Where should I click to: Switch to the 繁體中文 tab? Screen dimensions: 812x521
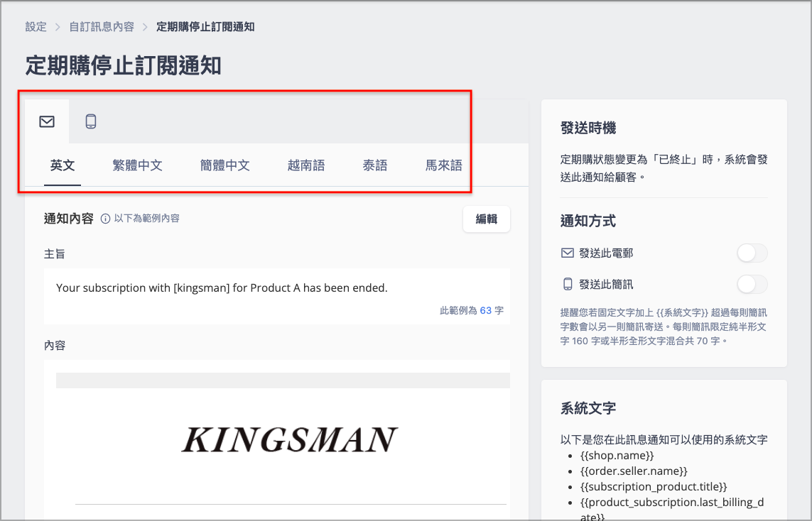137,165
